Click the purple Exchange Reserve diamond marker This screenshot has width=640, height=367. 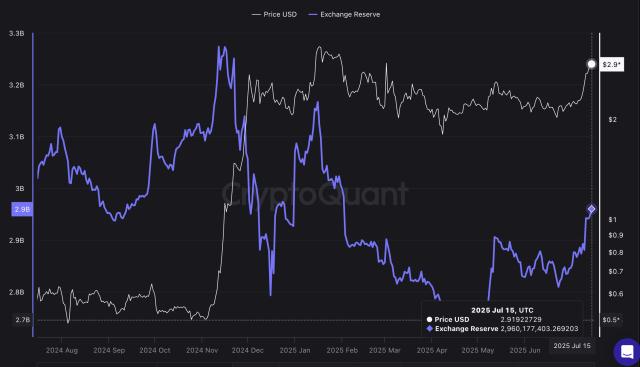point(591,209)
